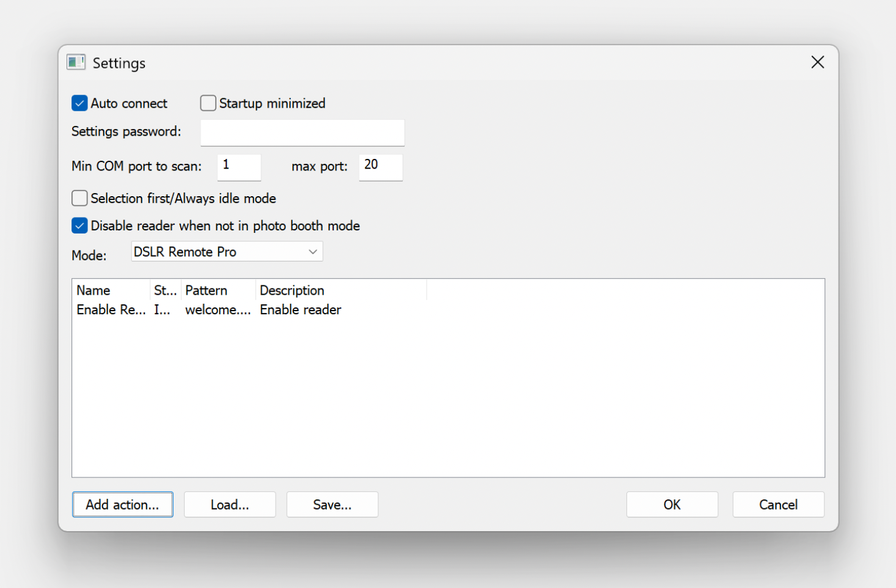The image size is (896, 588).
Task: Click the Save... button
Action: [332, 505]
